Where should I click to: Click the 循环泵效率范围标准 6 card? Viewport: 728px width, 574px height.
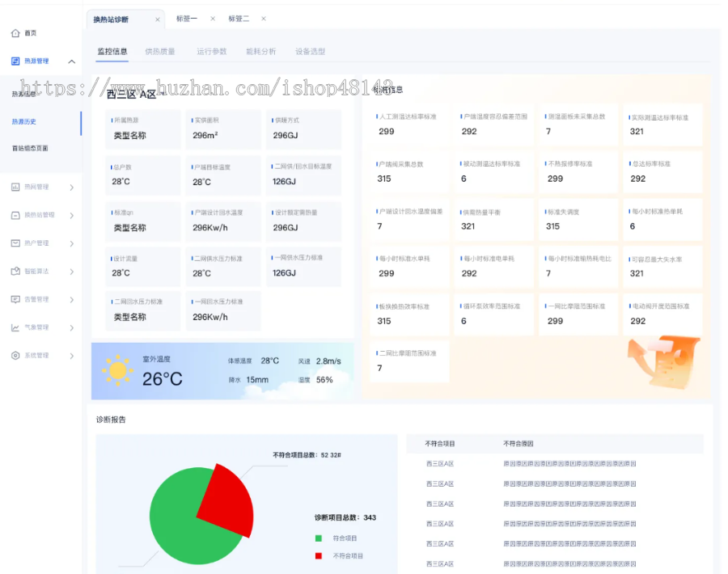point(494,314)
